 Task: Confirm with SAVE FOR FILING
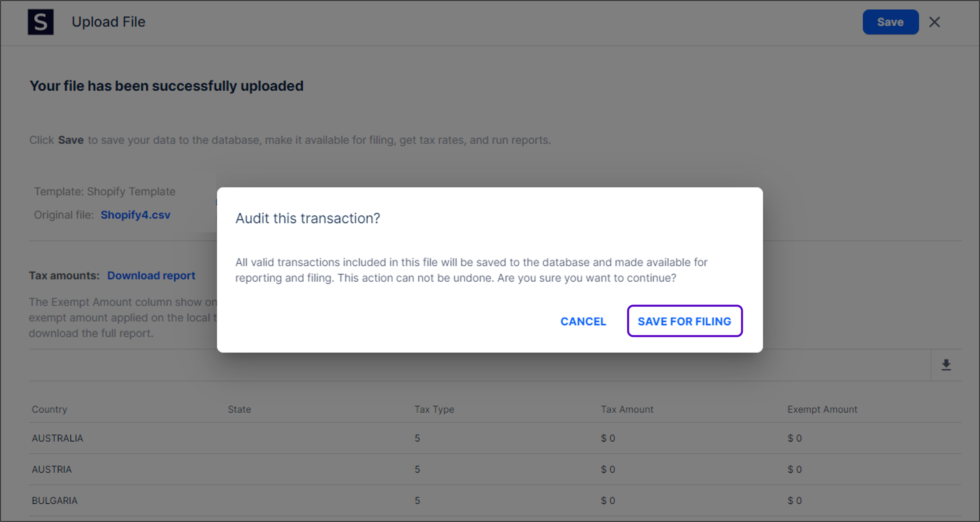click(x=685, y=321)
